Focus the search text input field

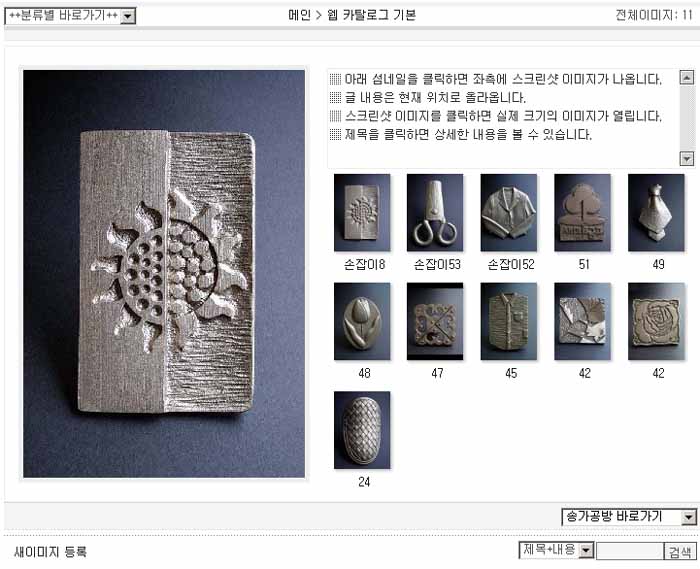click(x=630, y=552)
